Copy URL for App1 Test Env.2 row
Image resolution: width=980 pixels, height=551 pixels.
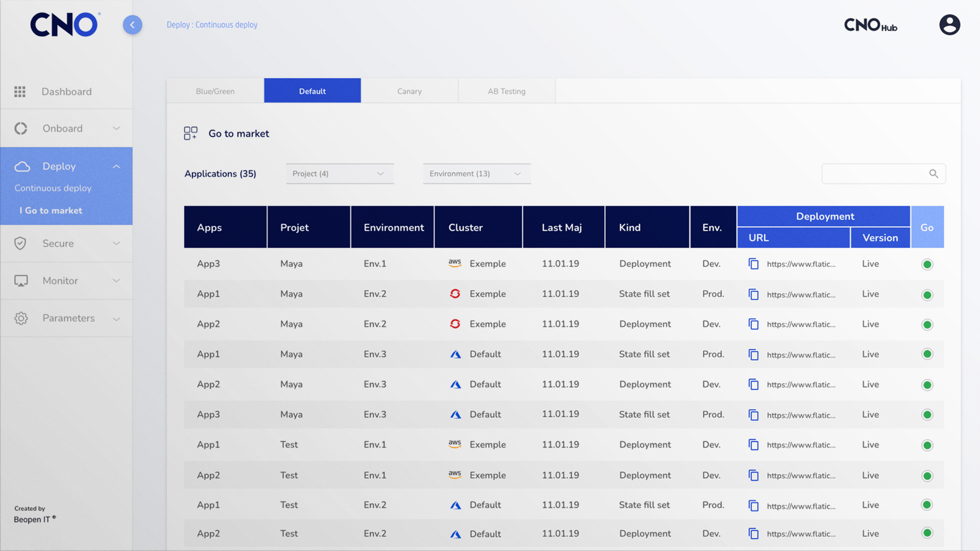pyautogui.click(x=753, y=505)
